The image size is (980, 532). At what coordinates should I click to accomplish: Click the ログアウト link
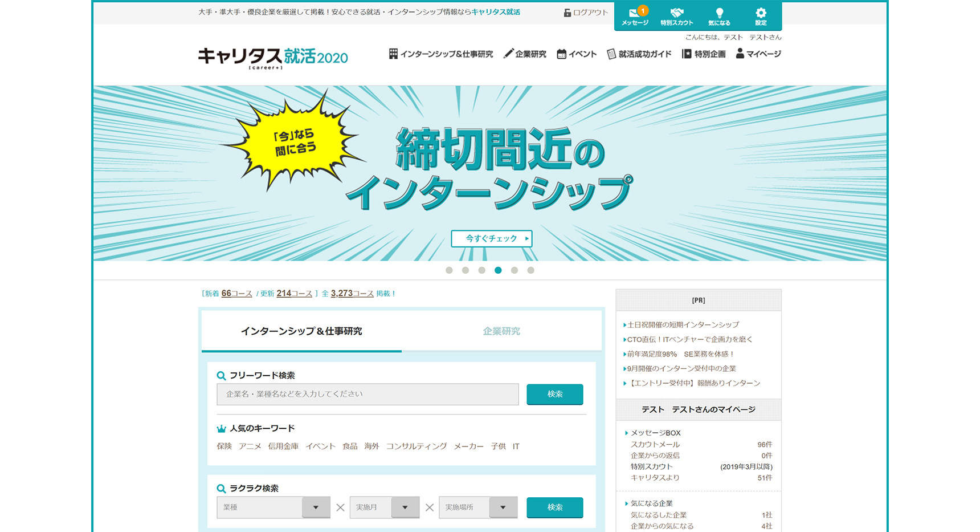(590, 13)
